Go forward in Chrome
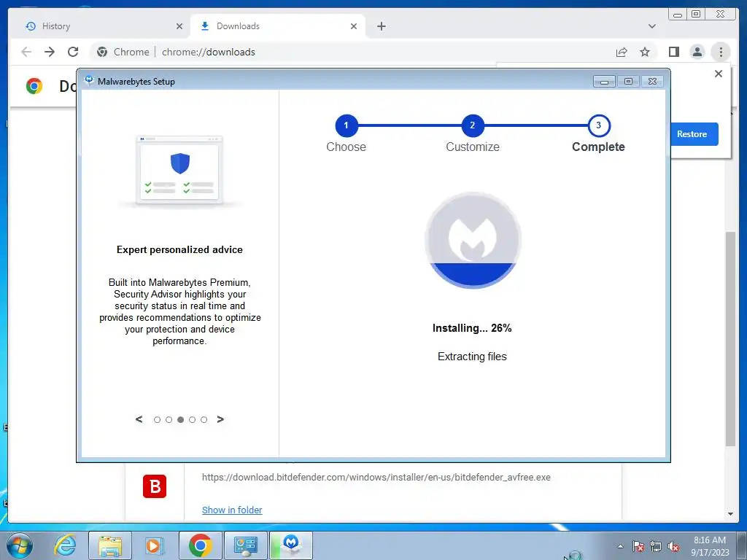 click(50, 52)
